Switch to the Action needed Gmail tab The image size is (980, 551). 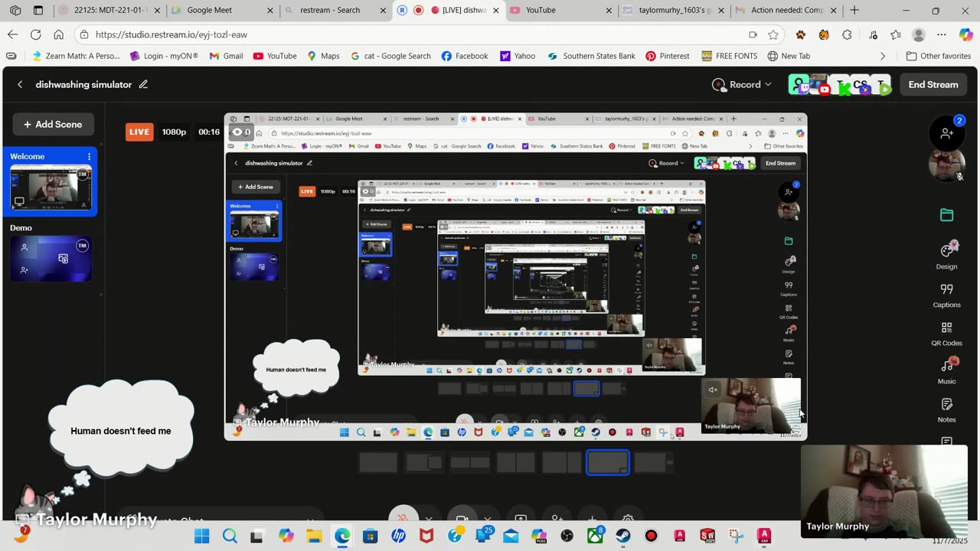point(786,11)
